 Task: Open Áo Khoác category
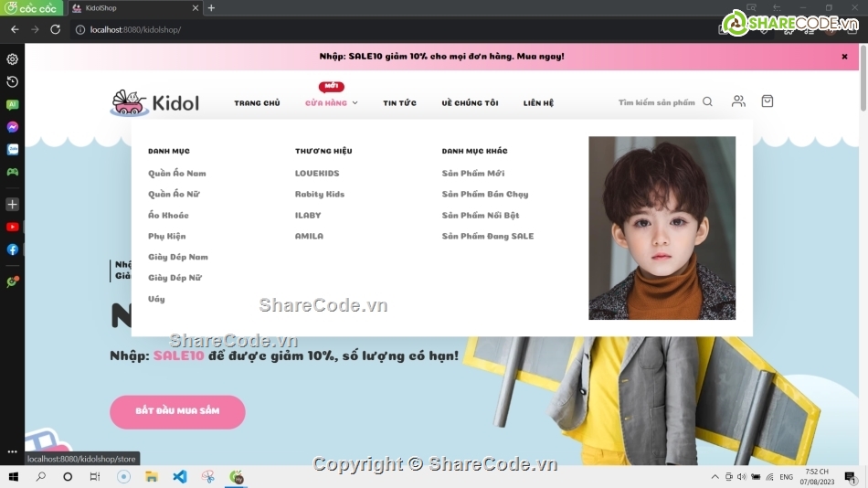coord(168,215)
